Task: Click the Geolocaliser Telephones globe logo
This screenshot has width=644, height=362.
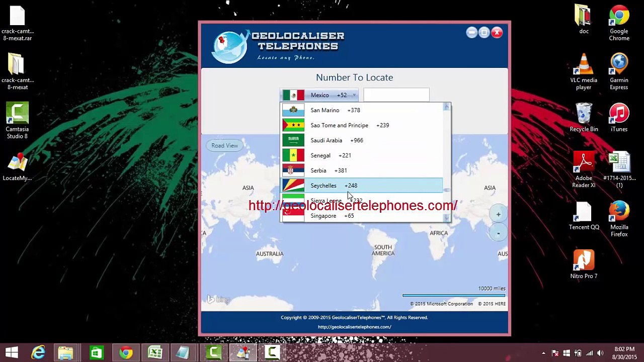Action: point(229,46)
